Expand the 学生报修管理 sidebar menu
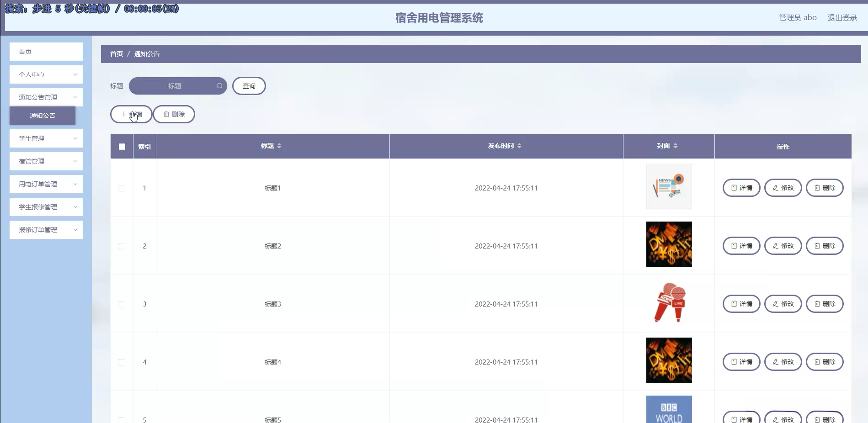The image size is (868, 423). (46, 207)
